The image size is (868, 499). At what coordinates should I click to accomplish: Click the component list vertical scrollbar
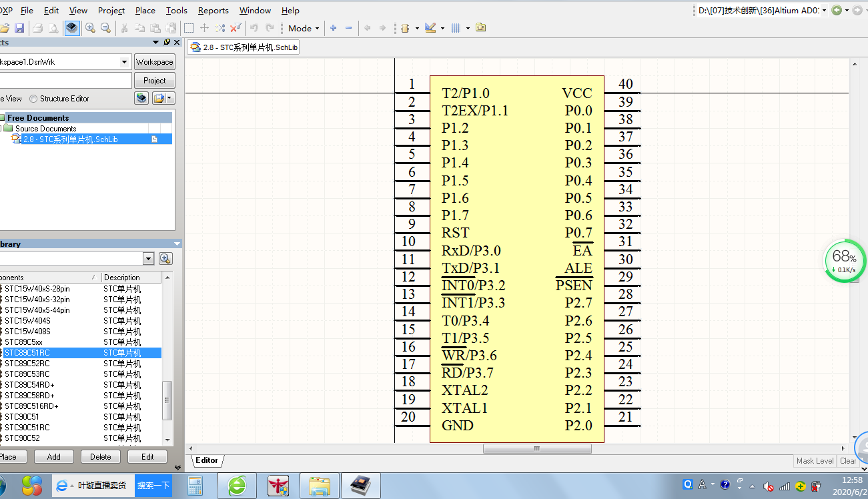[x=167, y=358]
